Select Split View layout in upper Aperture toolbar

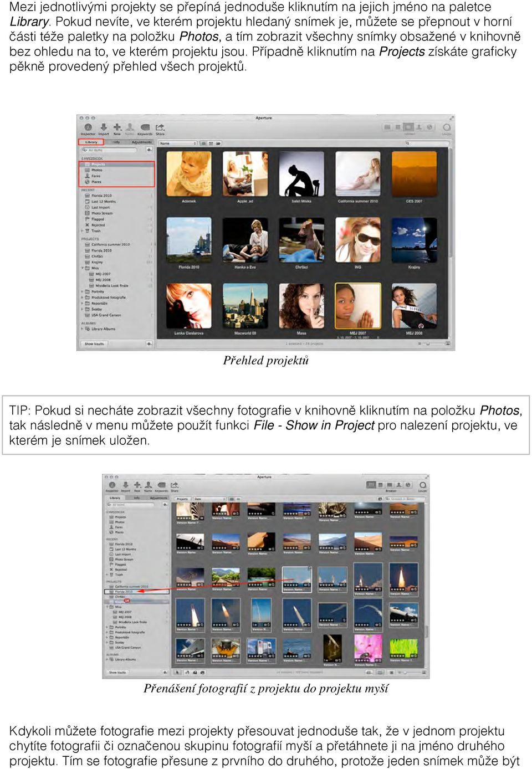pyautogui.click(x=398, y=127)
